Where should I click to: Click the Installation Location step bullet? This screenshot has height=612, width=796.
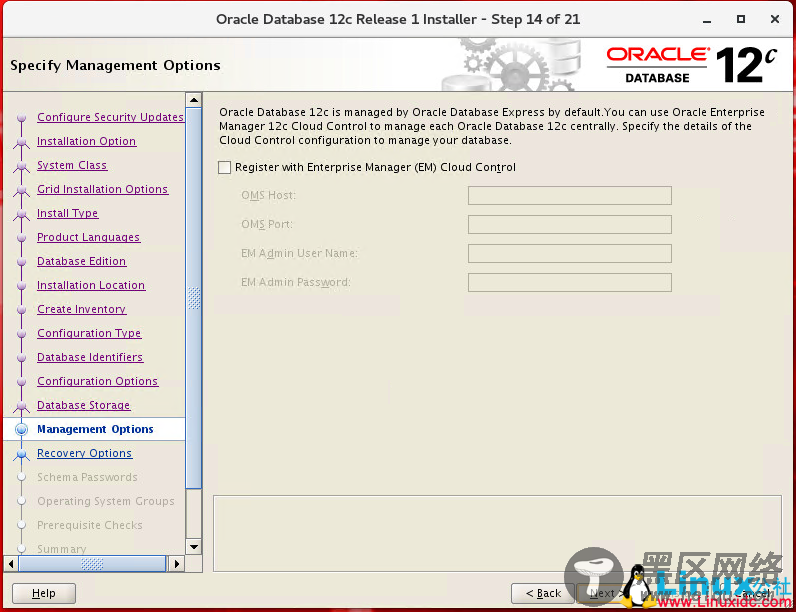[21, 286]
